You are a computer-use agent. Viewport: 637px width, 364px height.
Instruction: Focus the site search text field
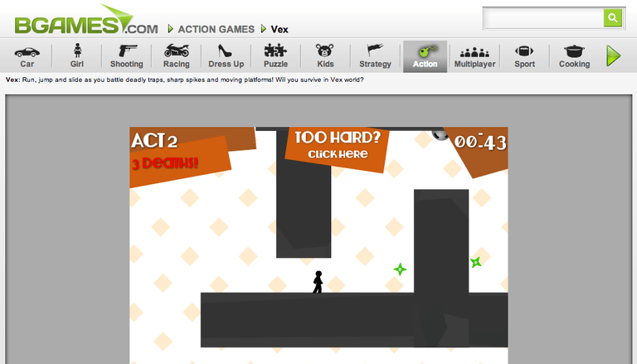(543, 18)
